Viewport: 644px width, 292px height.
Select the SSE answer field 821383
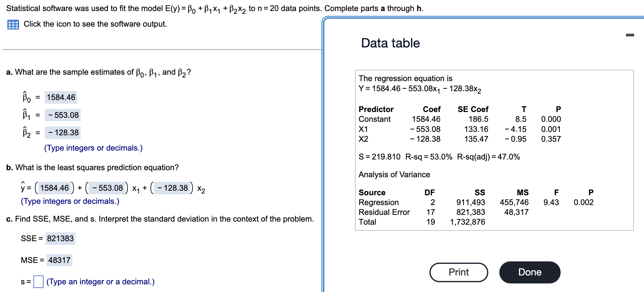(x=60, y=238)
